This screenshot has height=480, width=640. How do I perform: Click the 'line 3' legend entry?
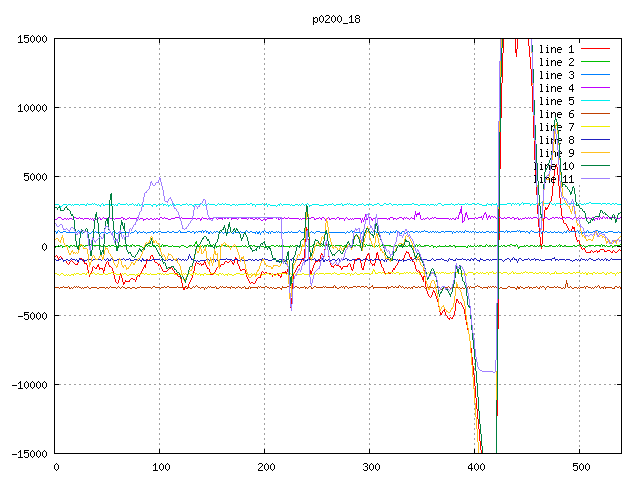coord(556,75)
